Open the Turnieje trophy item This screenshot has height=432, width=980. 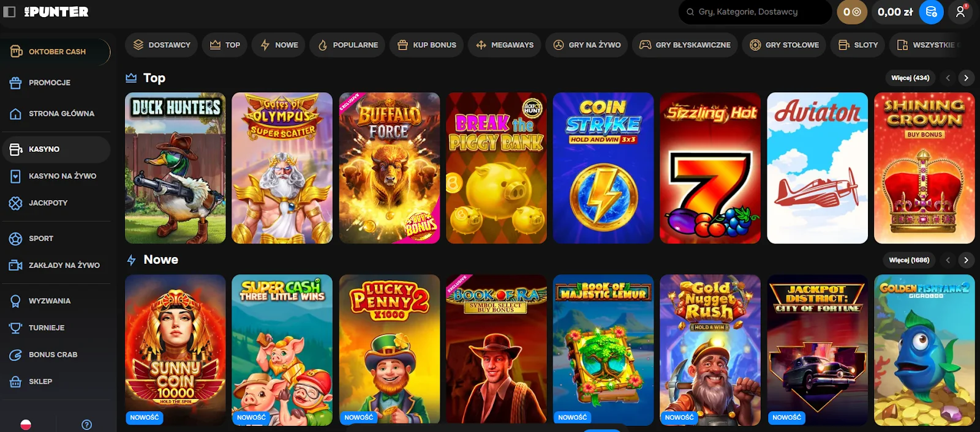(x=46, y=327)
